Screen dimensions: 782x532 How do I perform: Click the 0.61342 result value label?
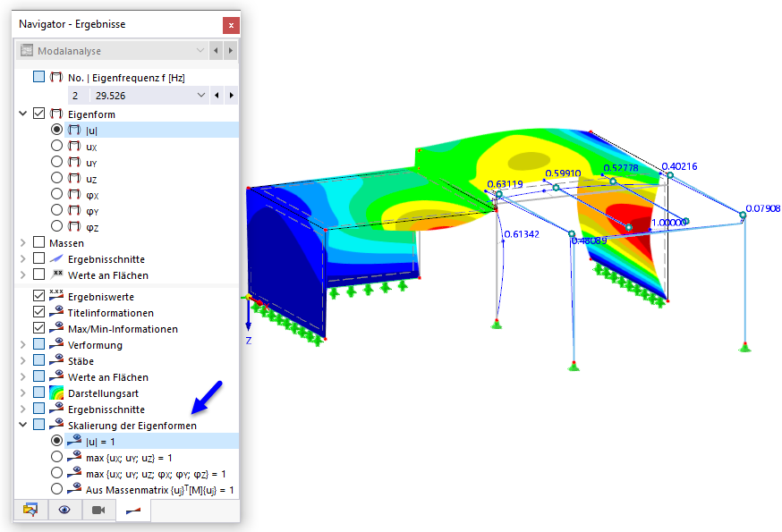click(522, 234)
